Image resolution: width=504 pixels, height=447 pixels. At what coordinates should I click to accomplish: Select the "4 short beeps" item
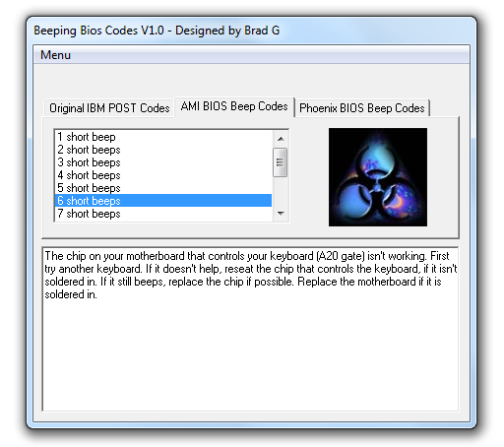coord(163,175)
